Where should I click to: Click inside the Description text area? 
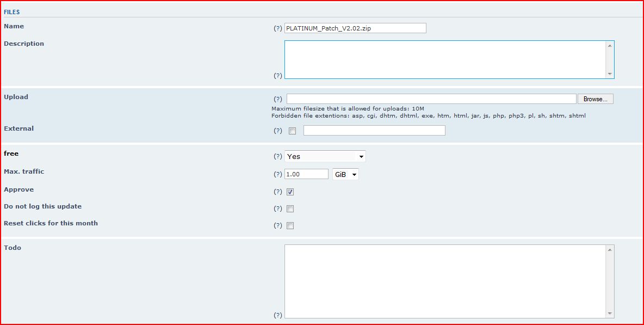coord(445,59)
